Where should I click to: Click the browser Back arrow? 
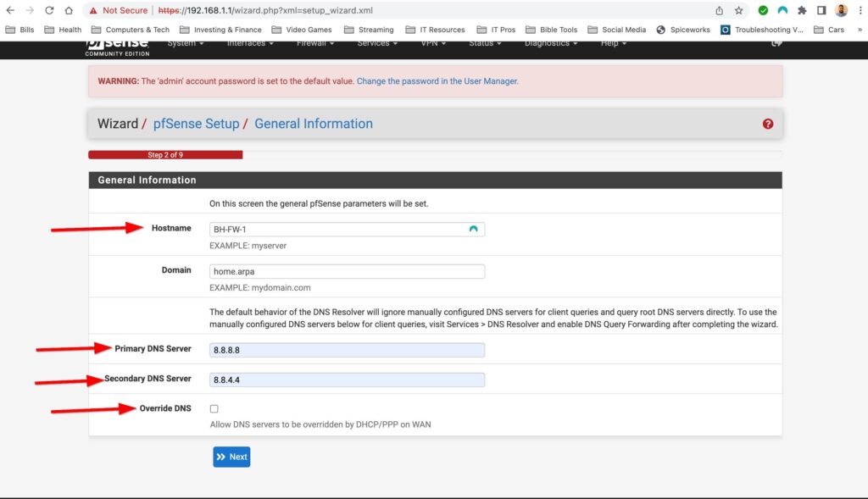(x=10, y=10)
